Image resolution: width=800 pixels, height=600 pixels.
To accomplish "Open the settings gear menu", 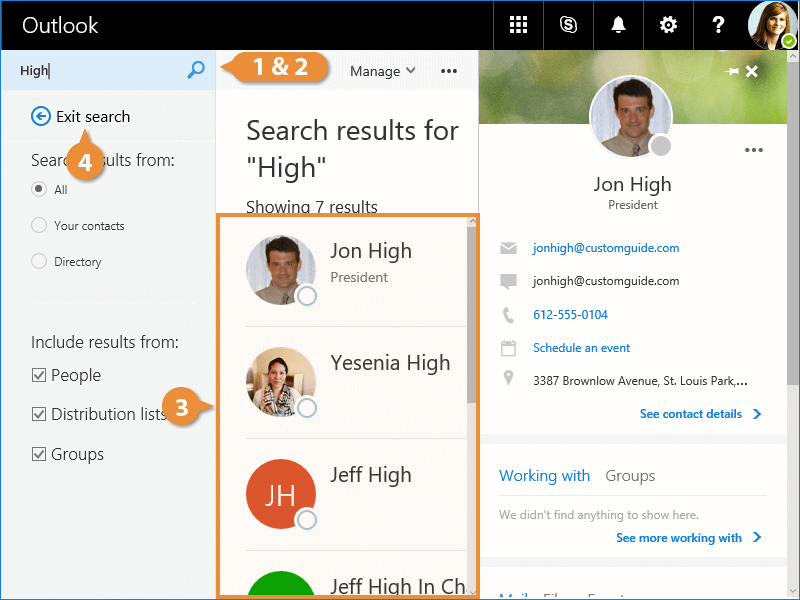I will click(668, 25).
